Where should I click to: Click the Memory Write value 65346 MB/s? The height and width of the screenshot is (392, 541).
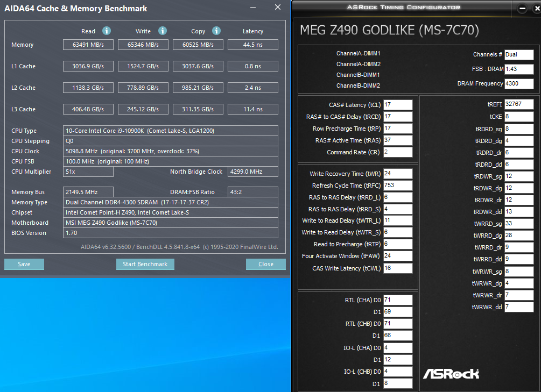point(143,45)
